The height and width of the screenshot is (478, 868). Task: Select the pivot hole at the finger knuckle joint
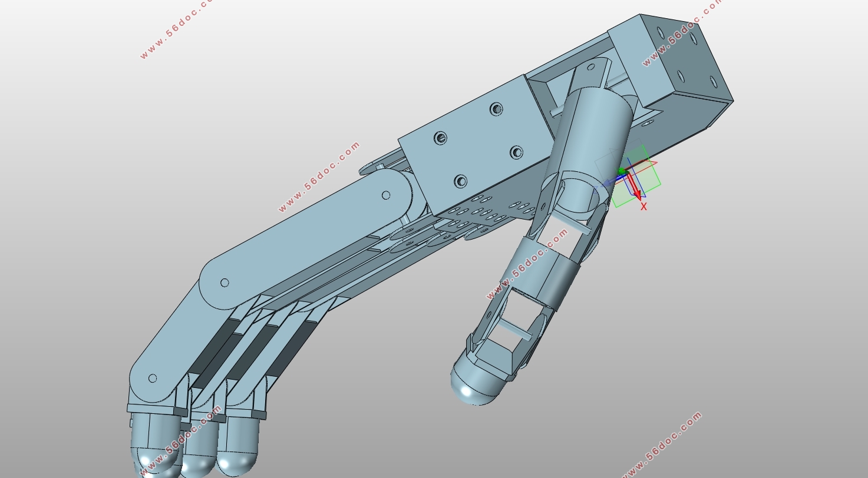(386, 195)
